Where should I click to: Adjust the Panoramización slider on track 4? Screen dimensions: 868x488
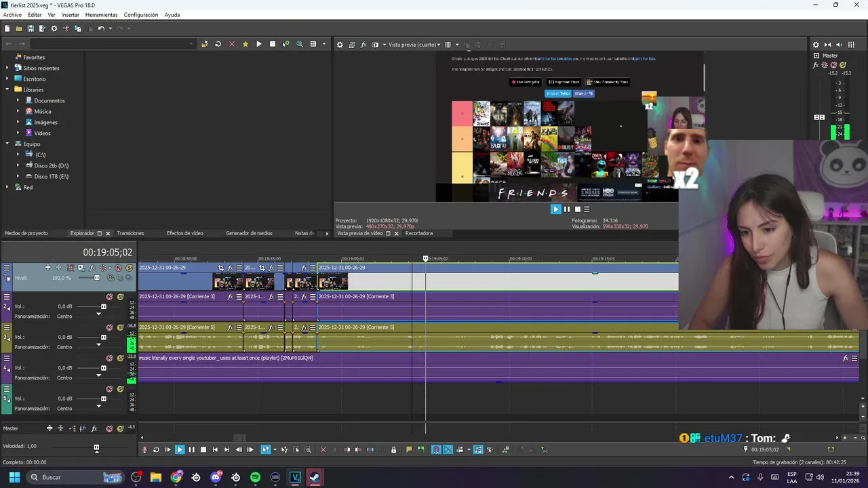point(98,375)
